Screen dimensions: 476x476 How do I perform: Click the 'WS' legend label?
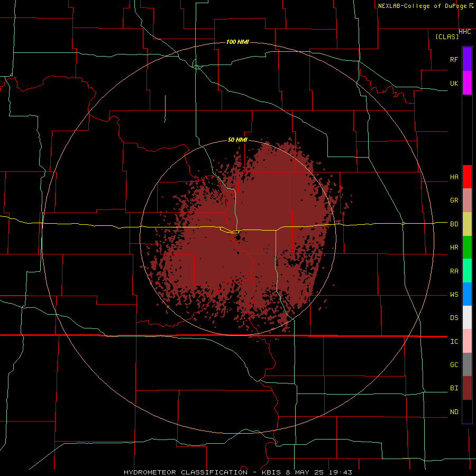click(454, 295)
